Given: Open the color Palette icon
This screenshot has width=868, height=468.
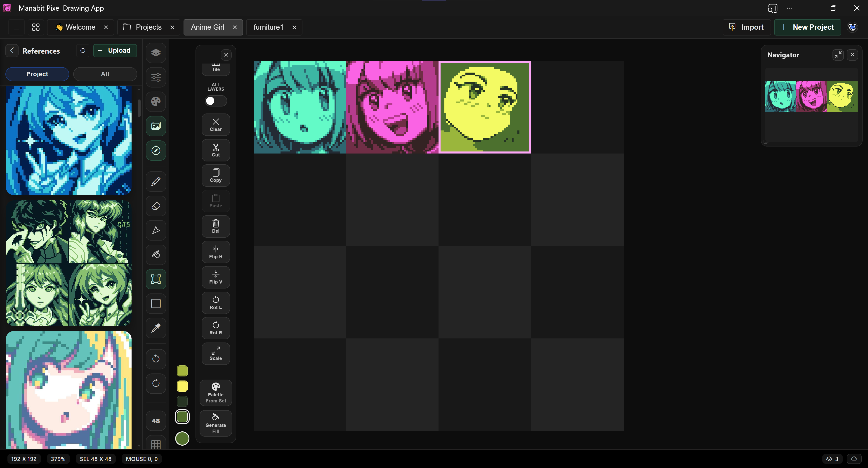Looking at the screenshot, I should (156, 102).
